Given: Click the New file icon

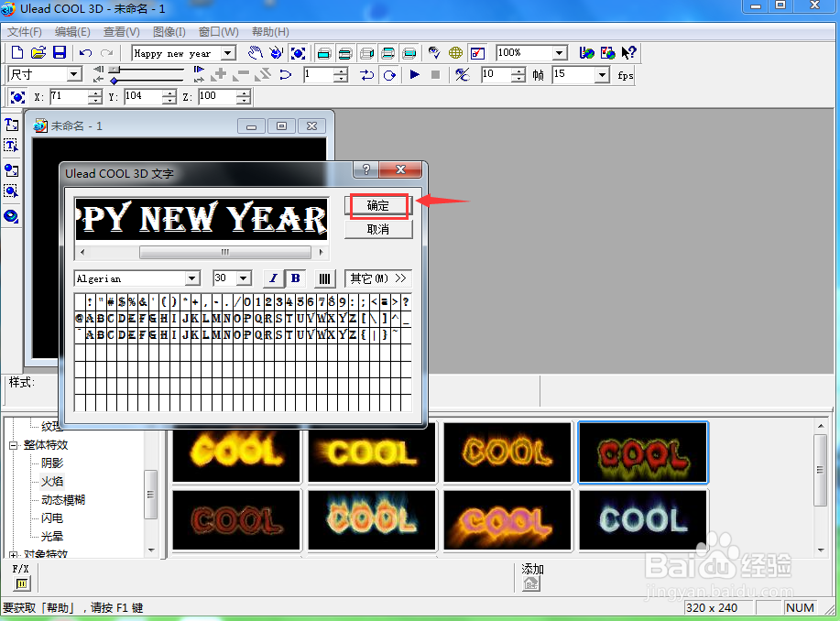Looking at the screenshot, I should [x=17, y=52].
